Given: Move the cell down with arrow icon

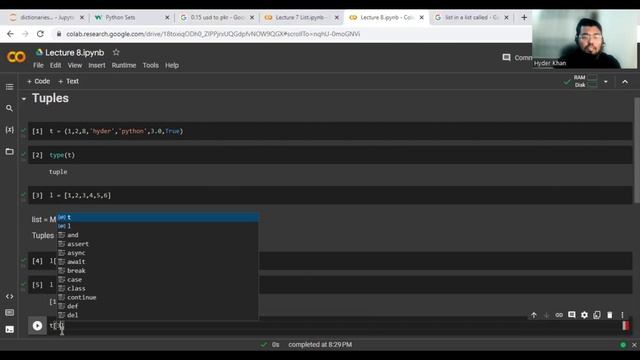Looking at the screenshot, I should 547,315.
